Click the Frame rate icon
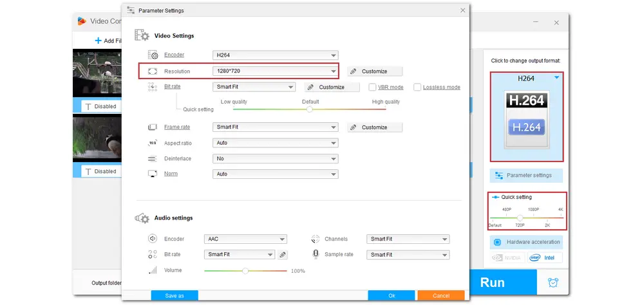Image resolution: width=644 pixels, height=305 pixels. coord(153,127)
